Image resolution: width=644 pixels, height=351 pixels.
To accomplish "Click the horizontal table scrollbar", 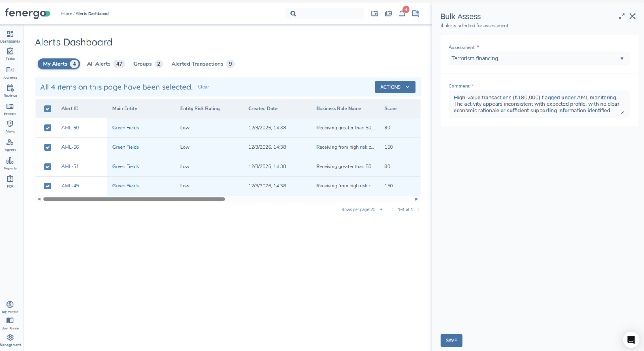I will click(x=134, y=199).
